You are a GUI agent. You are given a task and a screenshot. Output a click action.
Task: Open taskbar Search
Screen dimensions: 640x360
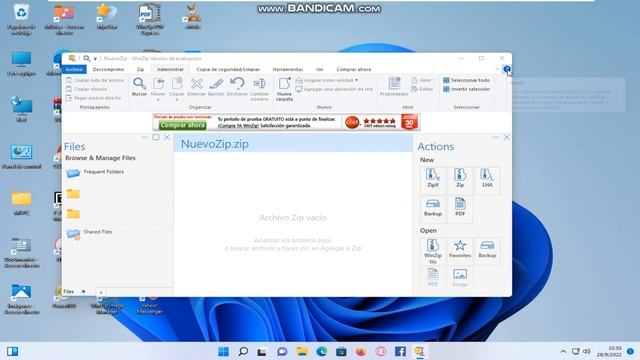tap(243, 351)
